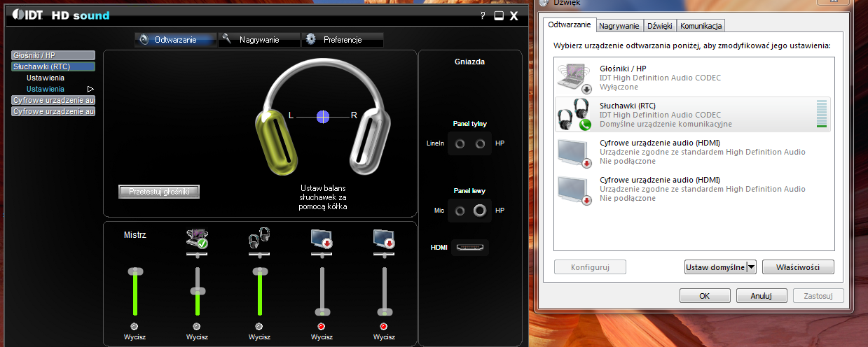
Task: Select the first Cyfrowe urządzenie sidebar item
Action: pos(53,100)
